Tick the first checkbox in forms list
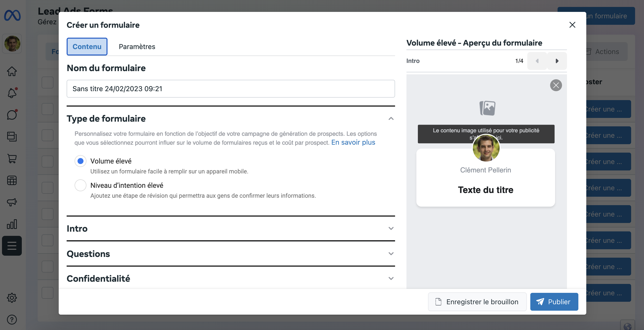Image resolution: width=644 pixels, height=330 pixels. [48, 82]
